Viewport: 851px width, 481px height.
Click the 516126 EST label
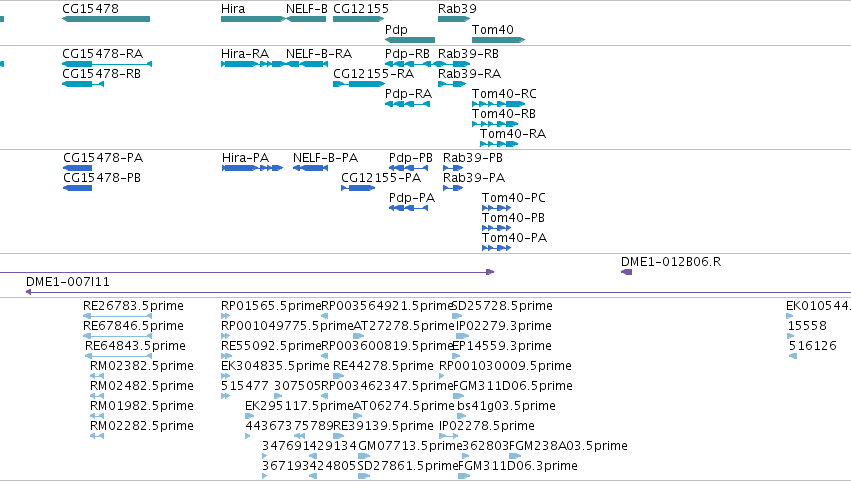click(x=812, y=346)
